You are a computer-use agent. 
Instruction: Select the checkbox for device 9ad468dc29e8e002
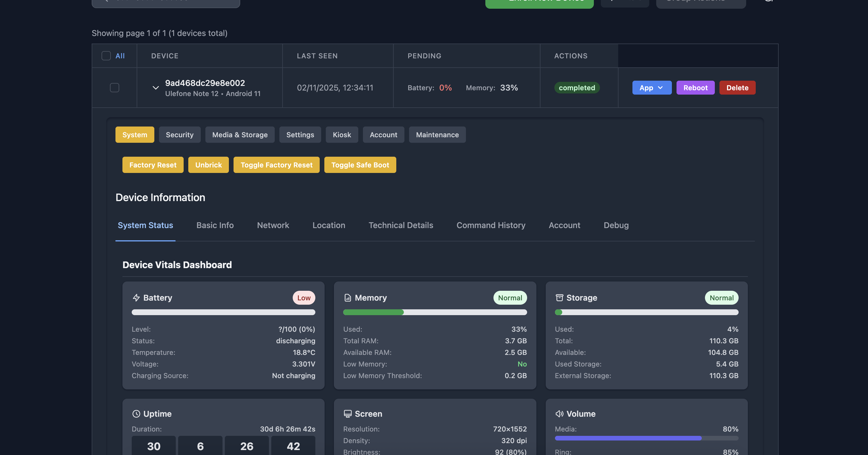(x=114, y=88)
